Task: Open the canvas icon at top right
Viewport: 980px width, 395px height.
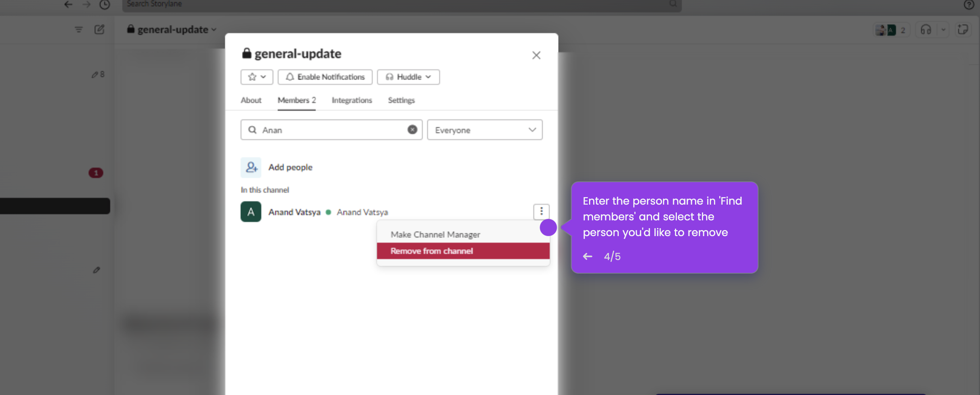Action: pos(963,29)
